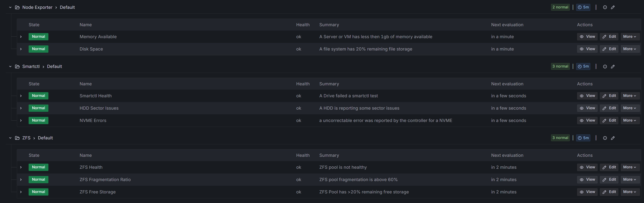
Task: Open the More menu for ZFS Free Storage
Action: coord(630,192)
